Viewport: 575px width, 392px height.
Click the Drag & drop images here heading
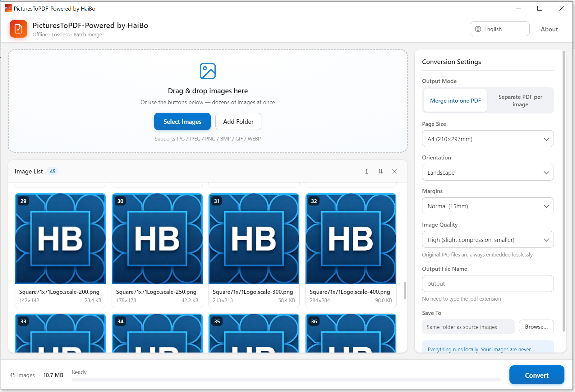click(x=208, y=91)
